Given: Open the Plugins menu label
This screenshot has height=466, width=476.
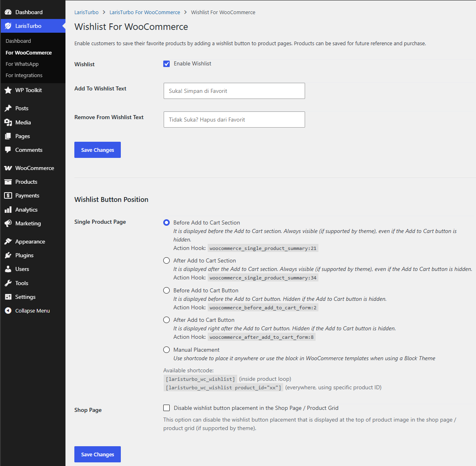Looking at the screenshot, I should point(24,256).
